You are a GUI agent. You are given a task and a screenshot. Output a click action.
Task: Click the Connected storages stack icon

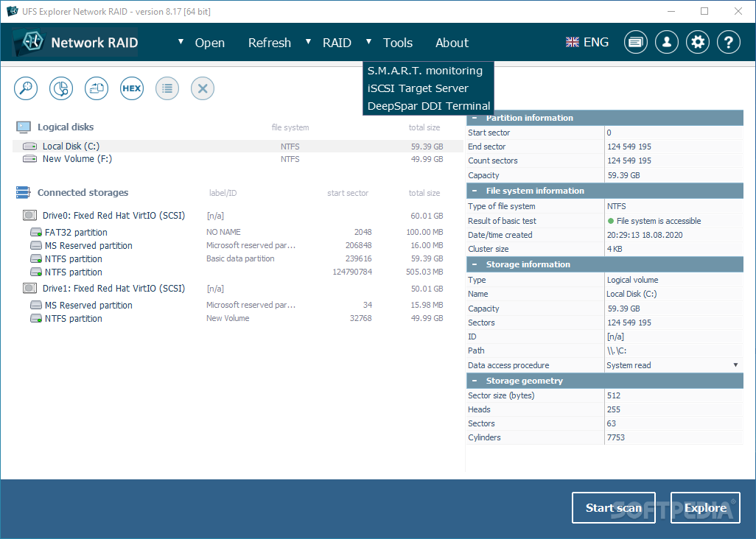[23, 193]
